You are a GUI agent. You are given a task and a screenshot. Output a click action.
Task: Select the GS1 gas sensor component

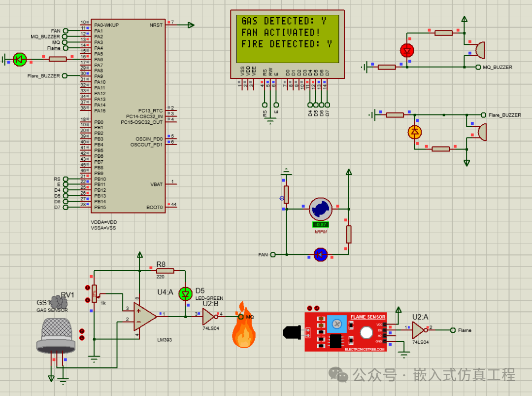(56, 336)
